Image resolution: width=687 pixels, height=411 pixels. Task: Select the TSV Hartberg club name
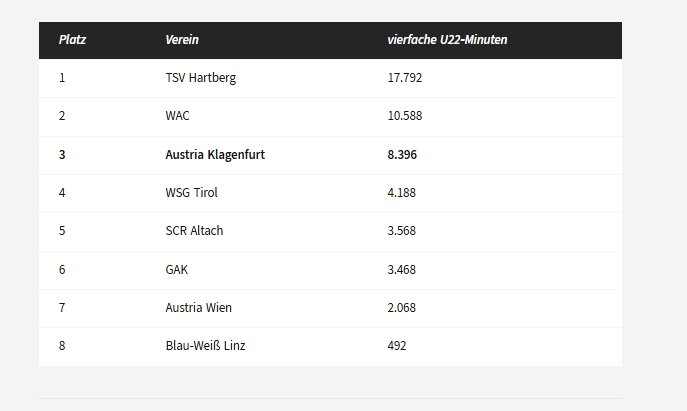point(201,78)
